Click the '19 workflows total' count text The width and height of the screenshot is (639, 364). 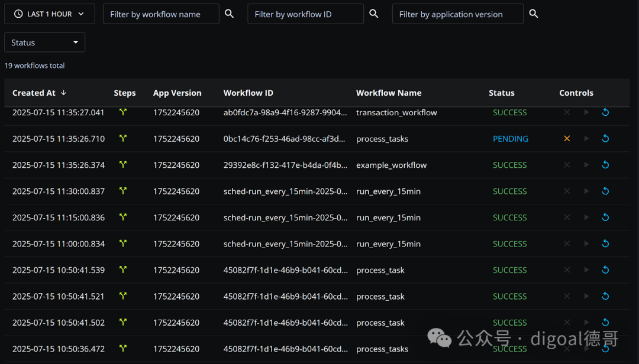tap(35, 66)
